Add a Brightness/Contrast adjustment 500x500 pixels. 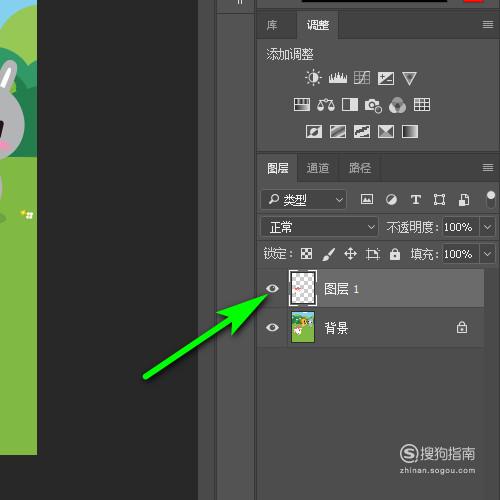point(313,78)
